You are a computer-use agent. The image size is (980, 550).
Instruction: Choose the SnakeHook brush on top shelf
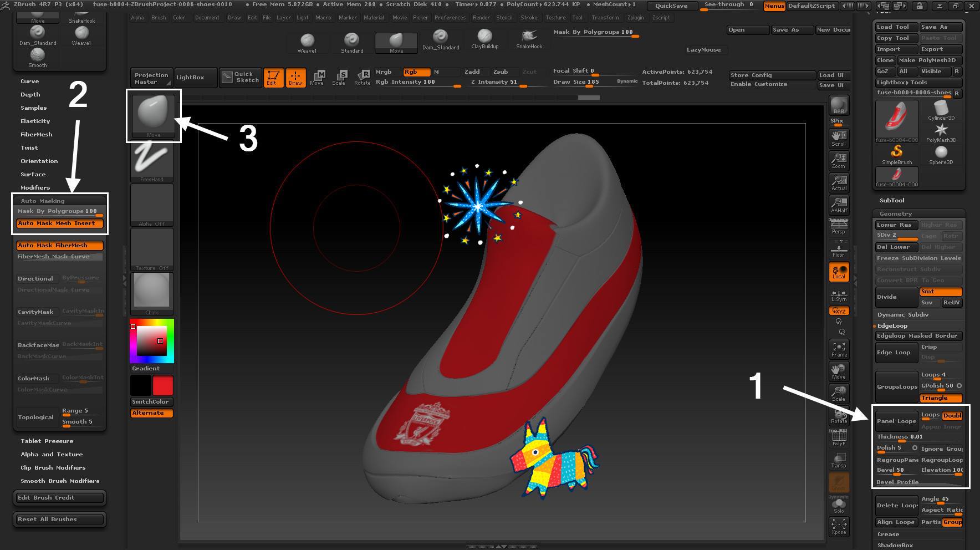529,39
